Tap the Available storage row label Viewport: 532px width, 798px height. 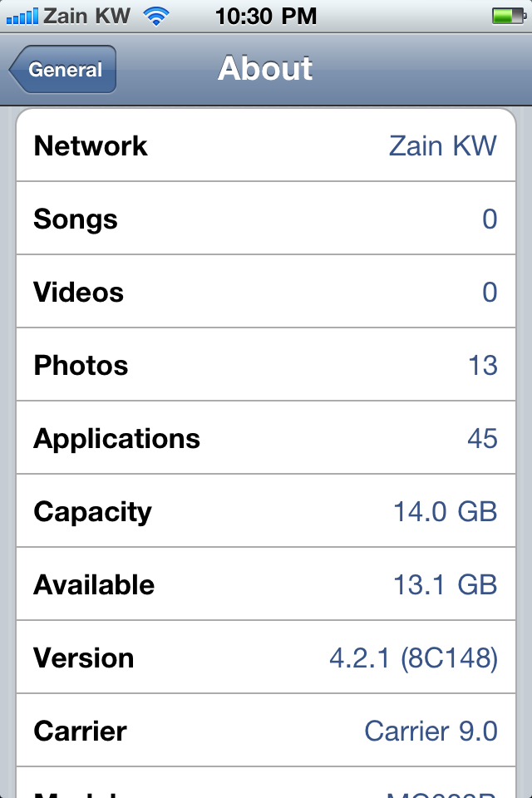tap(94, 585)
